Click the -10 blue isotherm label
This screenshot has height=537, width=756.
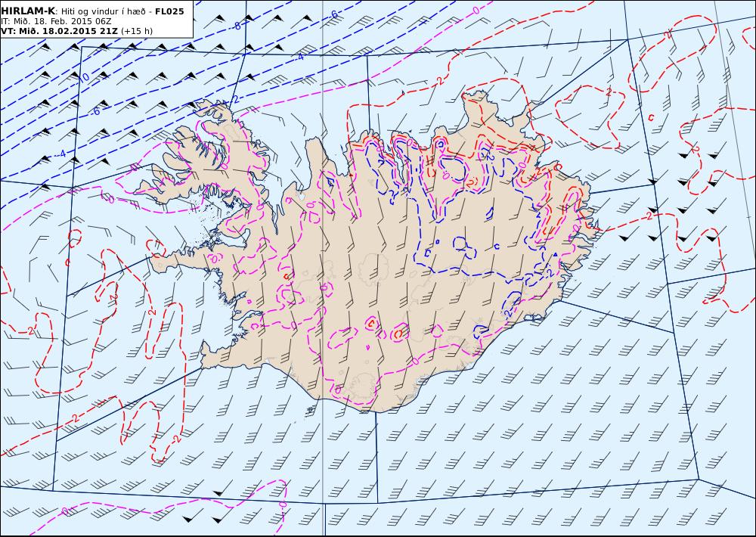(x=83, y=77)
